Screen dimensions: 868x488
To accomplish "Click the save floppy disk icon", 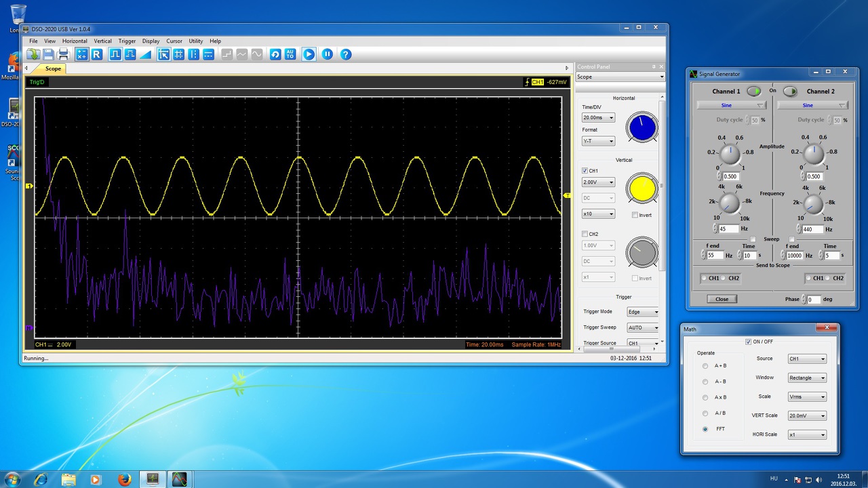I will tap(49, 54).
